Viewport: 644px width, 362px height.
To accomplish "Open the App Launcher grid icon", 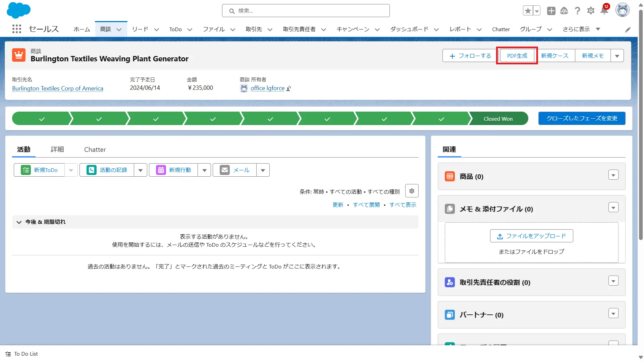I will (16, 29).
